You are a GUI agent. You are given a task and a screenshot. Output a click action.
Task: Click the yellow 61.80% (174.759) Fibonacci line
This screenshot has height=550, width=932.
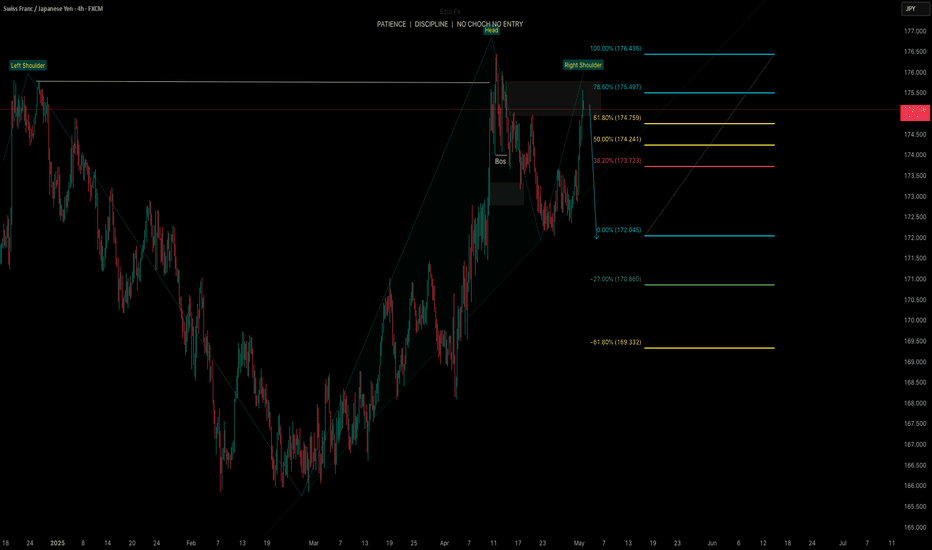(709, 124)
